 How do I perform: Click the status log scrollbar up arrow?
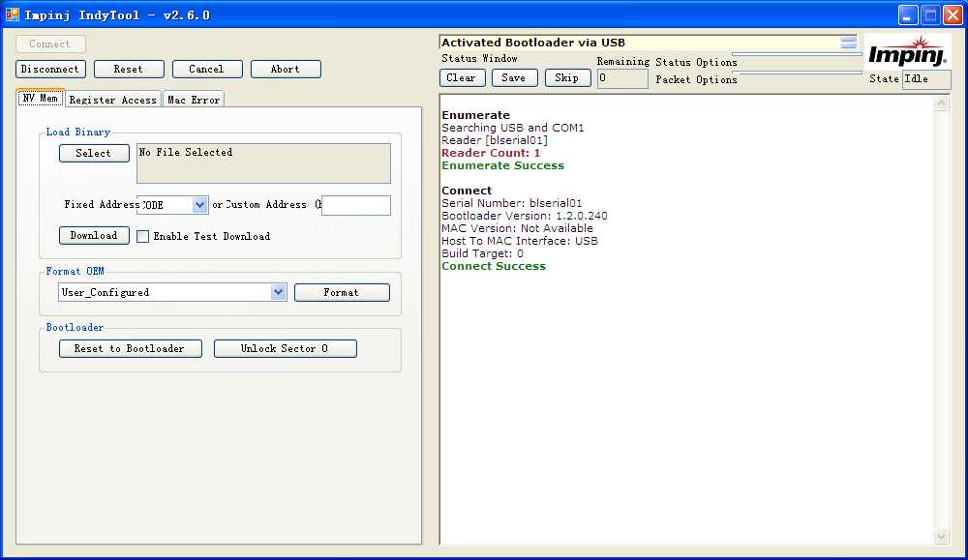pyautogui.click(x=942, y=103)
